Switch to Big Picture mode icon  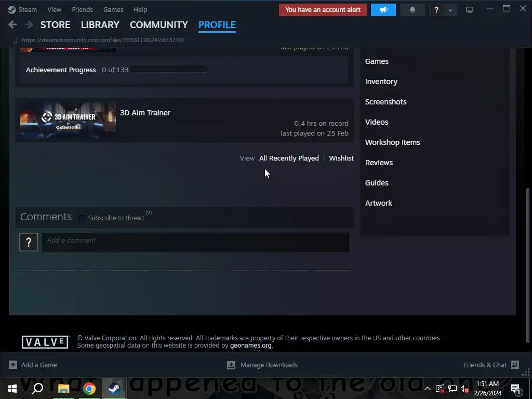tap(469, 10)
